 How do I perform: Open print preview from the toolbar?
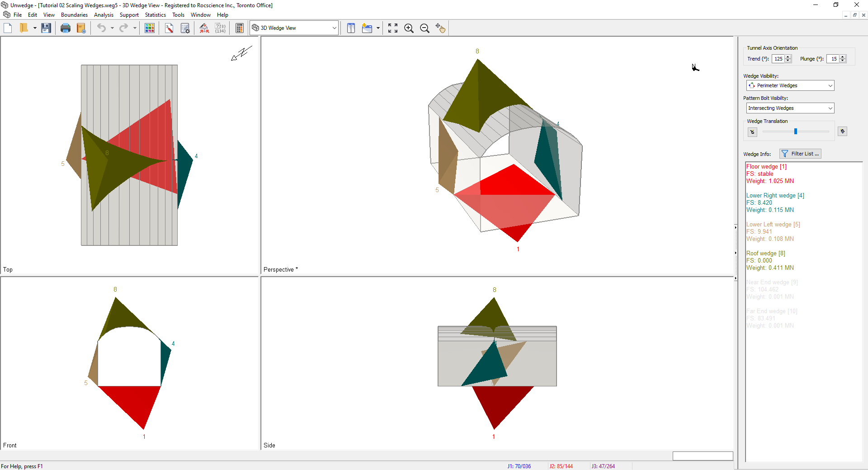[x=81, y=28]
